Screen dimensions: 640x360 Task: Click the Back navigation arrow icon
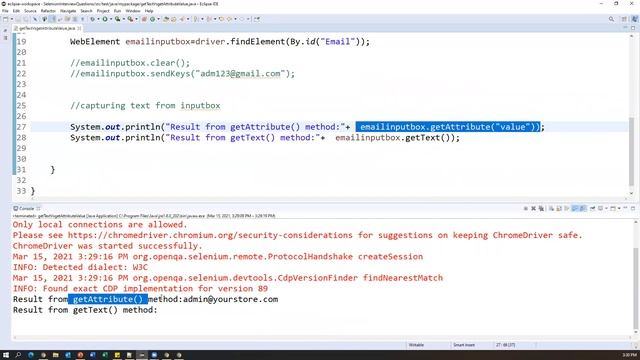click(x=229, y=19)
